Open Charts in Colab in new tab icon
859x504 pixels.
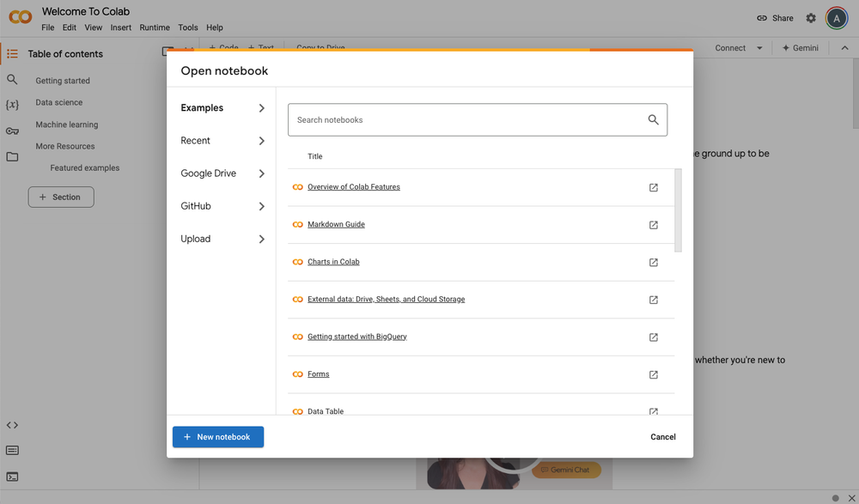pos(654,263)
